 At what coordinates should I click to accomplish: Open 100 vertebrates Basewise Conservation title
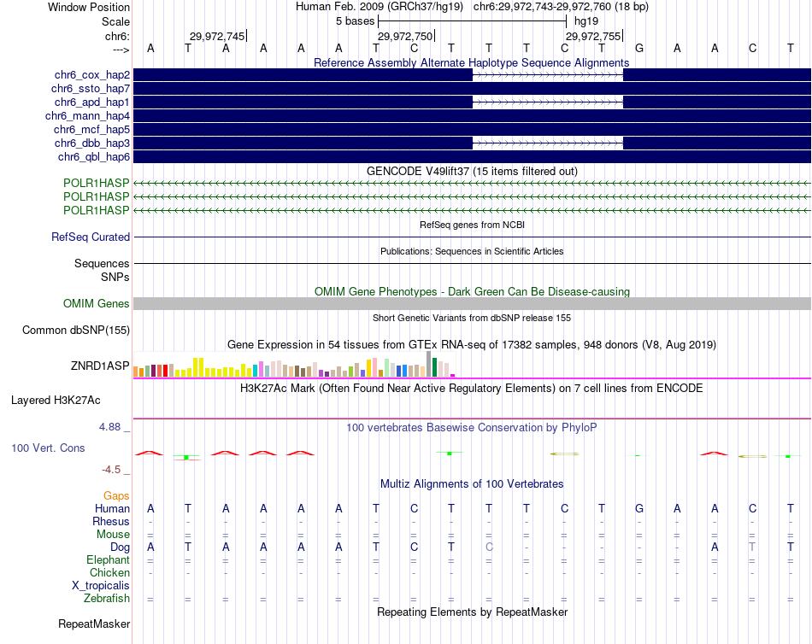click(x=471, y=428)
